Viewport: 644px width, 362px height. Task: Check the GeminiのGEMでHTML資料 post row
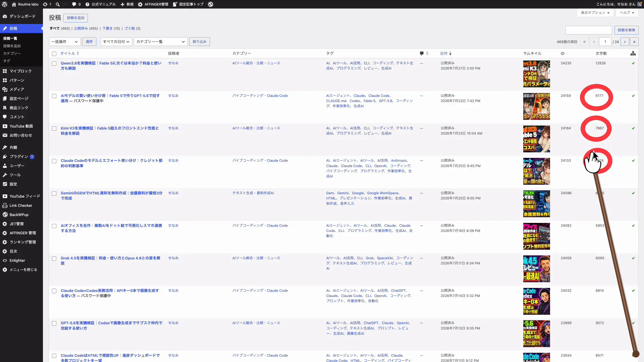click(54, 193)
